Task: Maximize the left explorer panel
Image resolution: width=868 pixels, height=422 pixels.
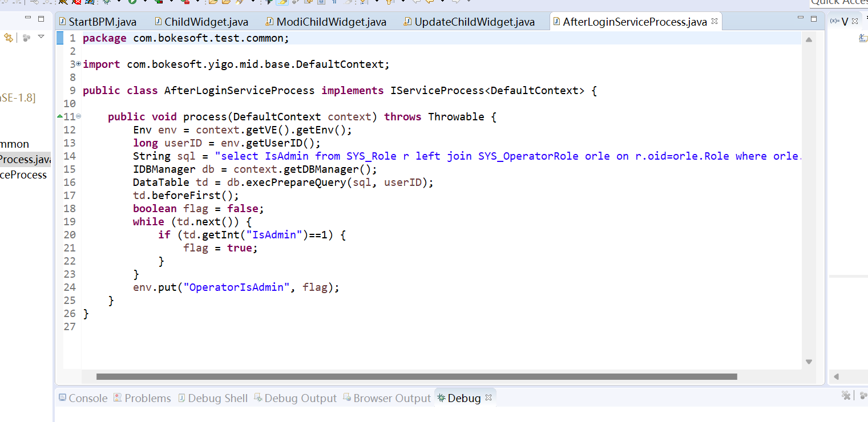Action: (x=41, y=19)
